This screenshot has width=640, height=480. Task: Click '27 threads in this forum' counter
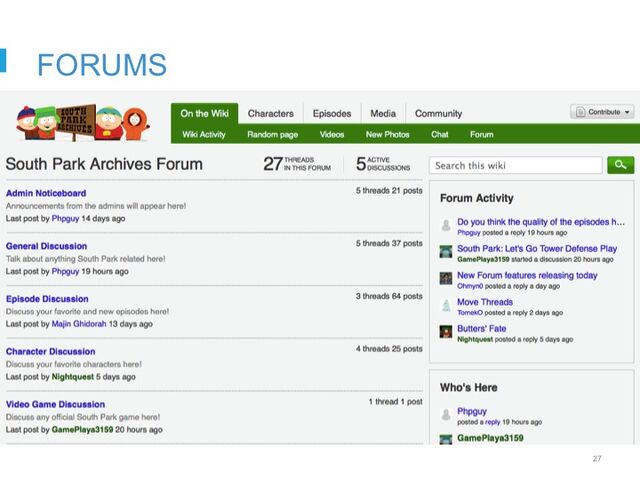pyautogui.click(x=297, y=164)
